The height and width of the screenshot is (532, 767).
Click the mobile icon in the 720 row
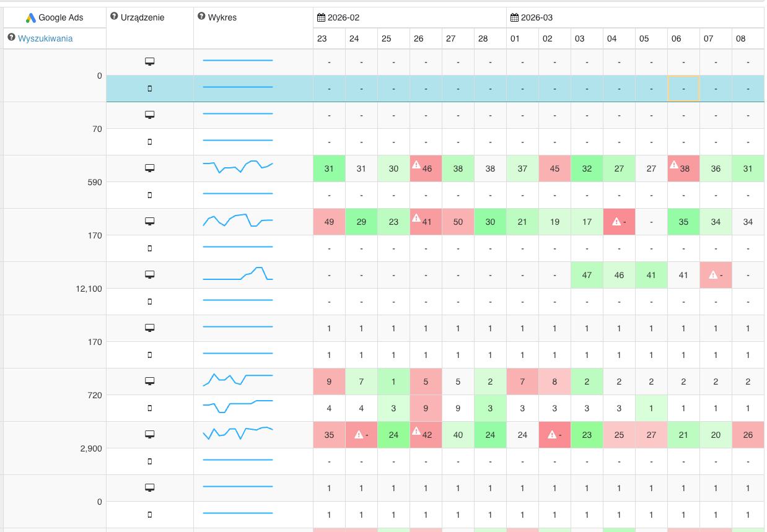click(x=149, y=408)
